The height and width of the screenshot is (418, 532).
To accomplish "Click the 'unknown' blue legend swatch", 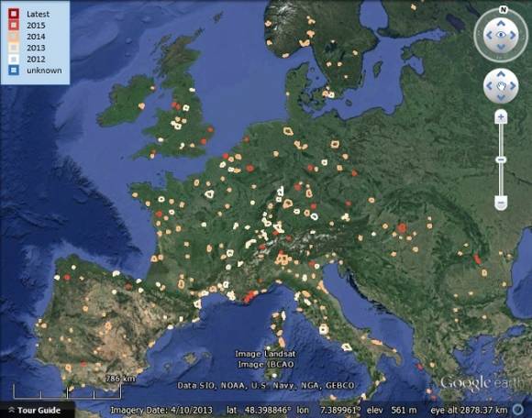I will [14, 71].
